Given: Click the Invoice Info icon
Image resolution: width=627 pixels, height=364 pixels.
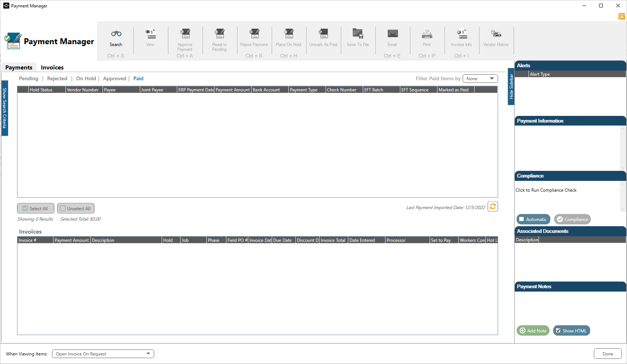Looking at the screenshot, I should pos(462,34).
